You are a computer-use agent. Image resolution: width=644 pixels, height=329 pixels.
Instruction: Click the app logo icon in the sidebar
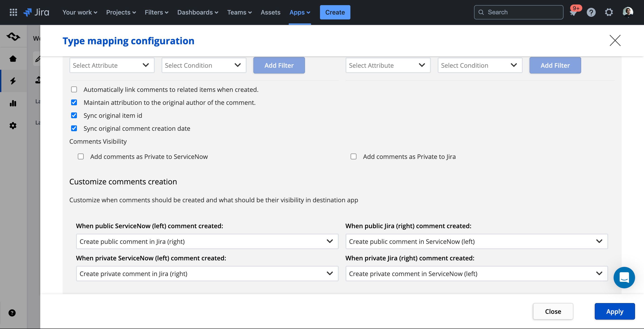13,36
